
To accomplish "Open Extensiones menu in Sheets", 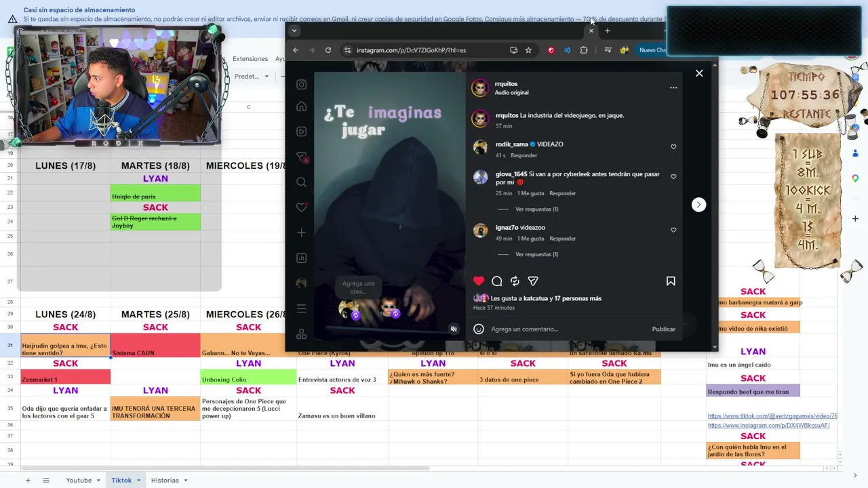I will pos(250,59).
